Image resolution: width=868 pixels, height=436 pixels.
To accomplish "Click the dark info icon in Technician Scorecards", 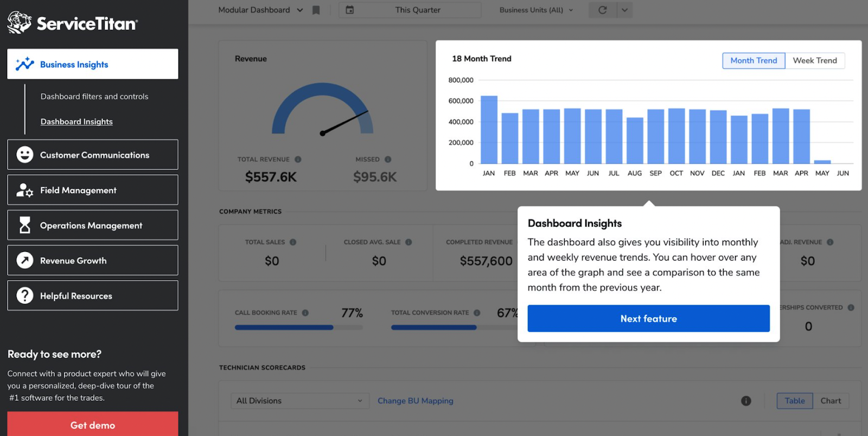I will 746,401.
